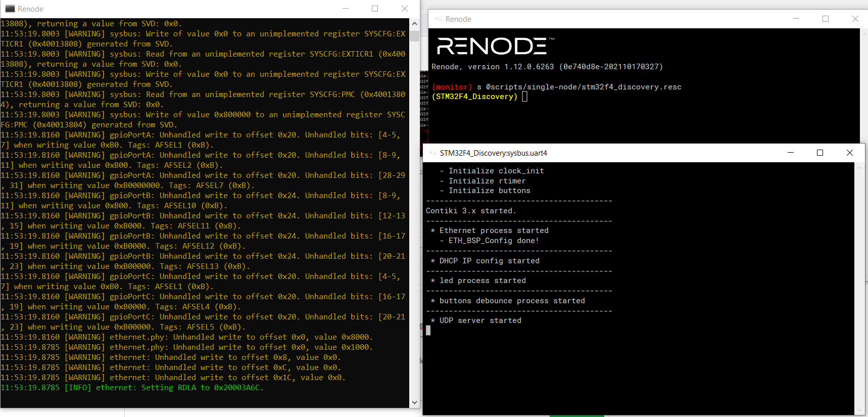Viewport: 868px width, 417px height.
Task: Click the log console scrollbar down arrow
Action: click(414, 403)
